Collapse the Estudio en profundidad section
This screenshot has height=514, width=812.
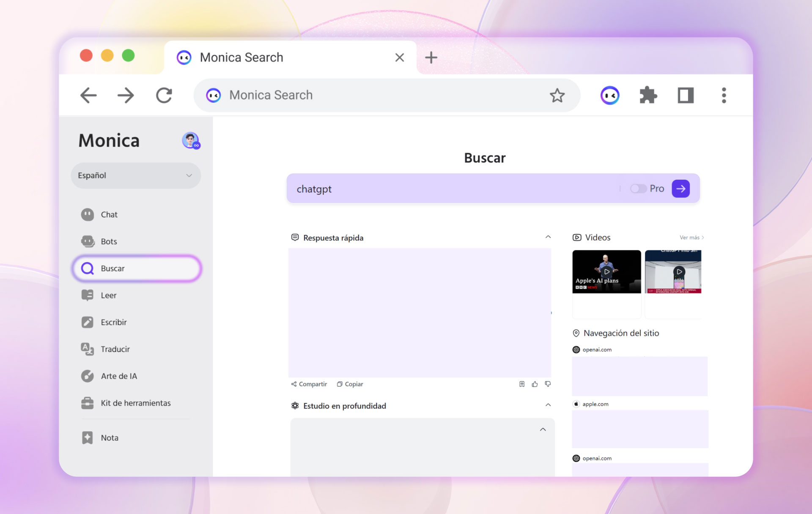click(x=548, y=405)
